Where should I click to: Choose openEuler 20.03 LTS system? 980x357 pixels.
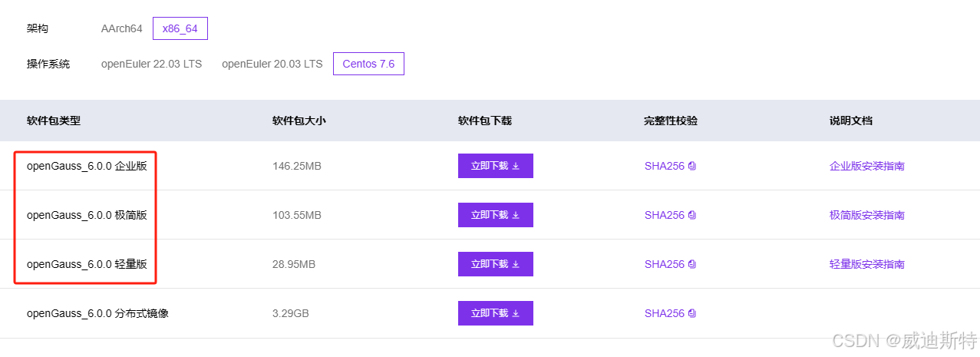coord(272,64)
